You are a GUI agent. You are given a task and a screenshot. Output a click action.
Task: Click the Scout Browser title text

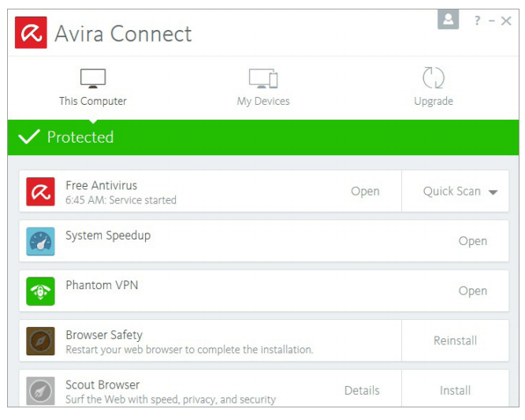(102, 385)
